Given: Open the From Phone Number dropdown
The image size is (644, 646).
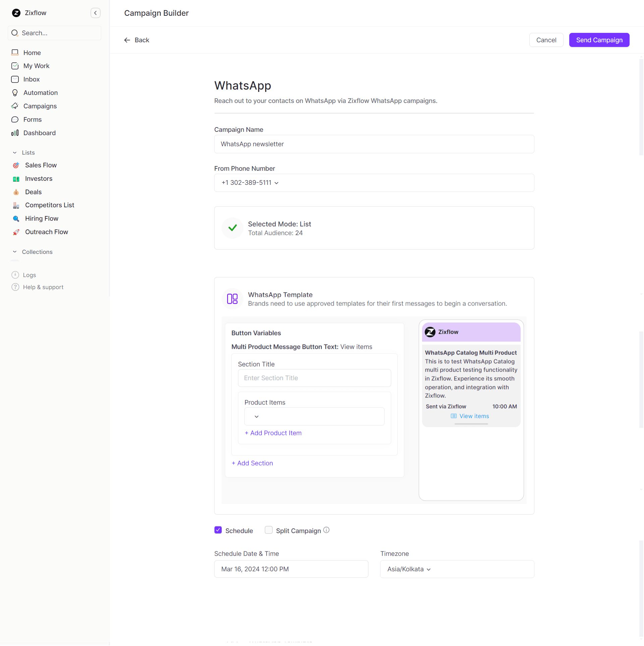Looking at the screenshot, I should 250,183.
